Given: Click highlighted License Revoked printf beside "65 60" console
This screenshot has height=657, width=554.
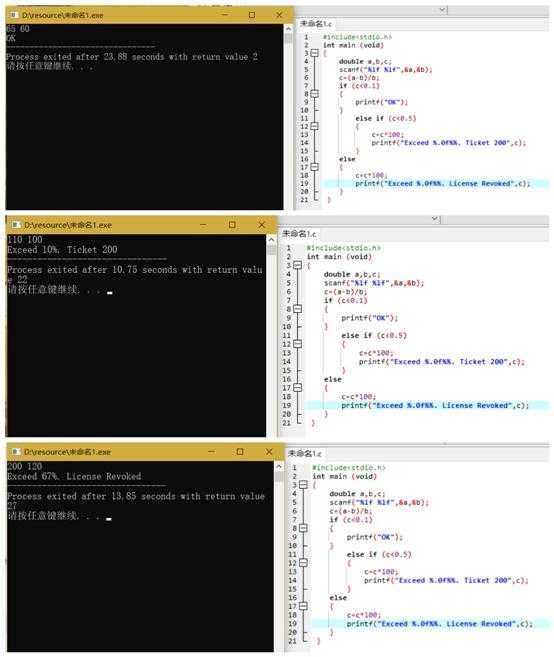Looking at the screenshot, I should pos(443,184).
